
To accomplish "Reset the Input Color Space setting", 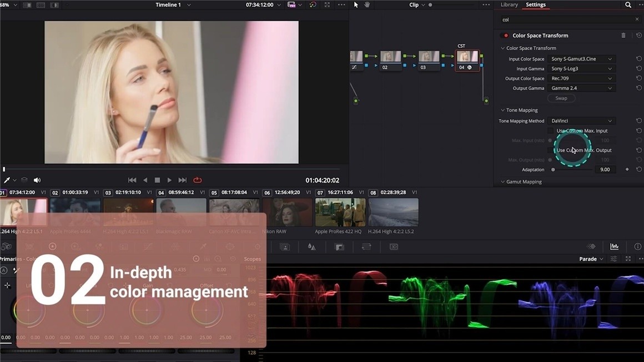I will click(x=638, y=59).
